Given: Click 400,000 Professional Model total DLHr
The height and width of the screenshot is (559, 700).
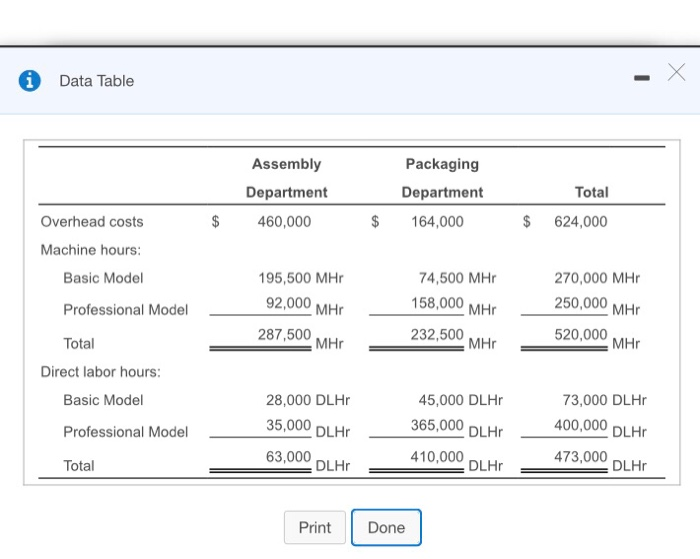Looking at the screenshot, I should (581, 425).
